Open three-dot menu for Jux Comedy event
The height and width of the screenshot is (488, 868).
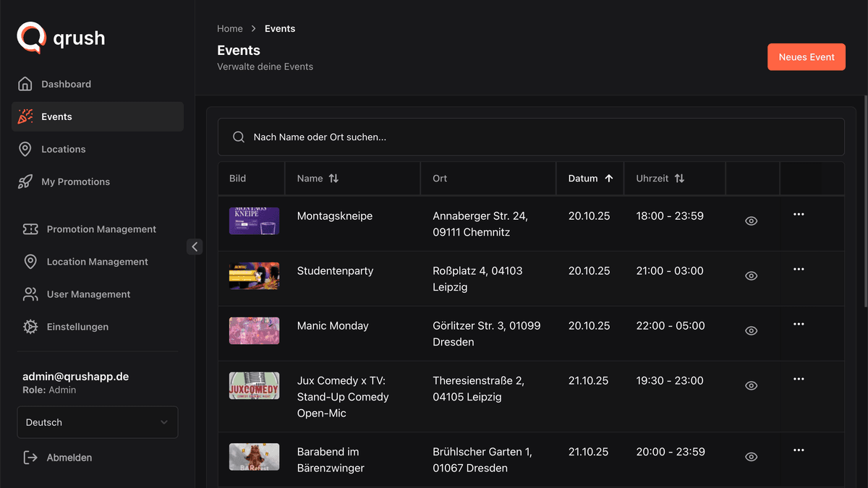(799, 379)
